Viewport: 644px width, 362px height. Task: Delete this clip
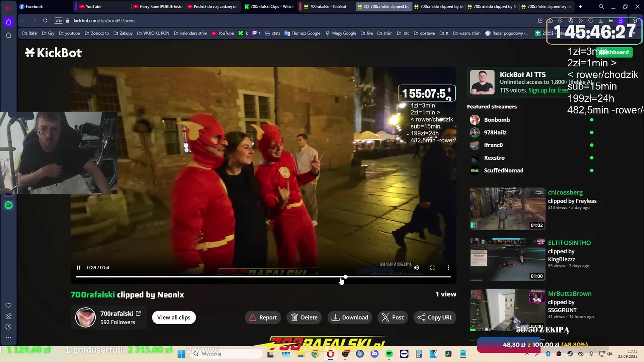[304, 317]
